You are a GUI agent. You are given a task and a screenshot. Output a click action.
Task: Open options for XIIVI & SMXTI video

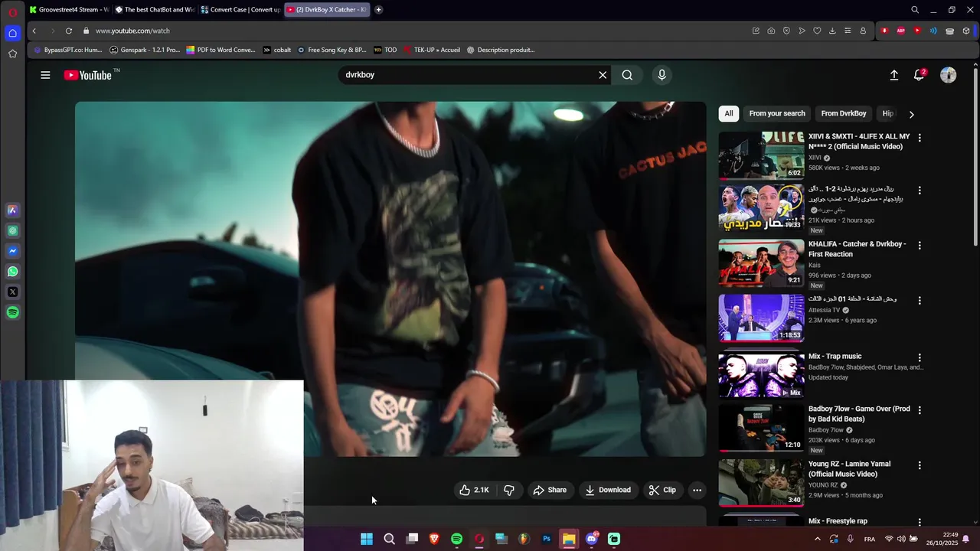point(920,138)
